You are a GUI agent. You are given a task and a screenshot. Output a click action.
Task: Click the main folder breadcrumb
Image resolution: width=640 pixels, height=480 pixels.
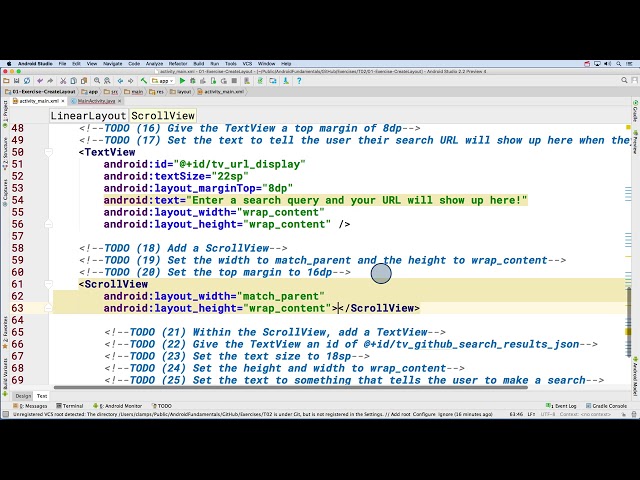[x=133, y=92]
